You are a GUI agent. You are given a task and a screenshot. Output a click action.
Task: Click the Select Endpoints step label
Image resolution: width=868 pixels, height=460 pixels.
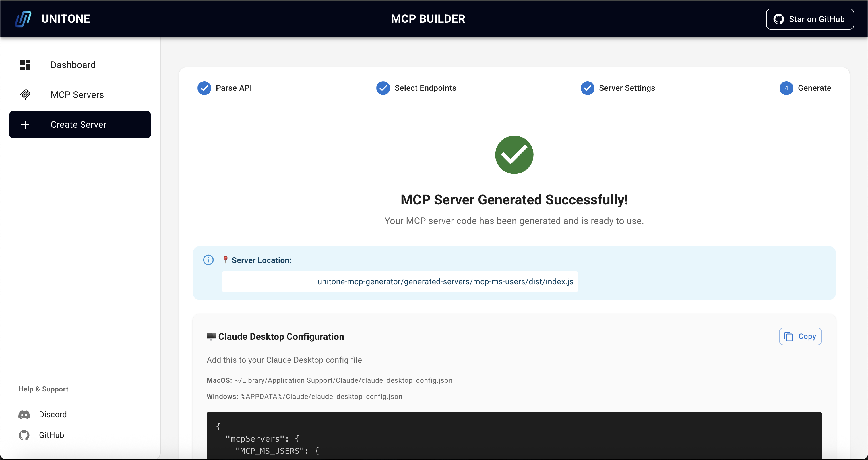click(x=425, y=88)
